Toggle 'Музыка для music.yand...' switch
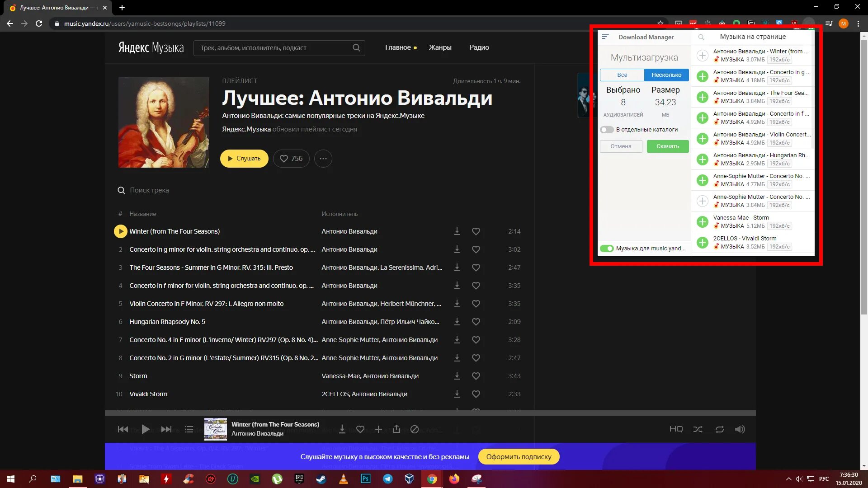Viewport: 868px width, 488px height. tap(607, 249)
